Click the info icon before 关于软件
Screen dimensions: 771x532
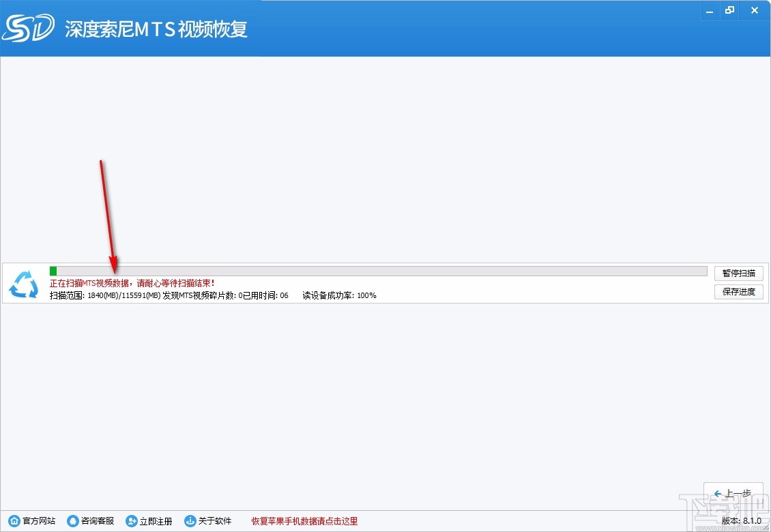tap(190, 520)
